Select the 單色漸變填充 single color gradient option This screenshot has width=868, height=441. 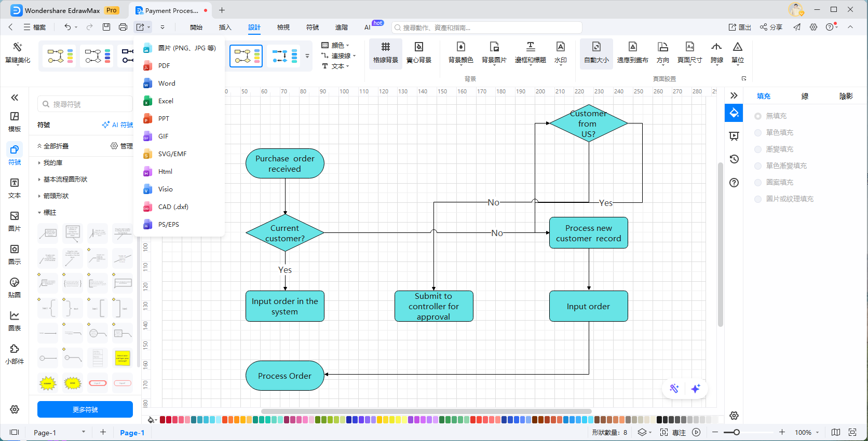pos(758,166)
